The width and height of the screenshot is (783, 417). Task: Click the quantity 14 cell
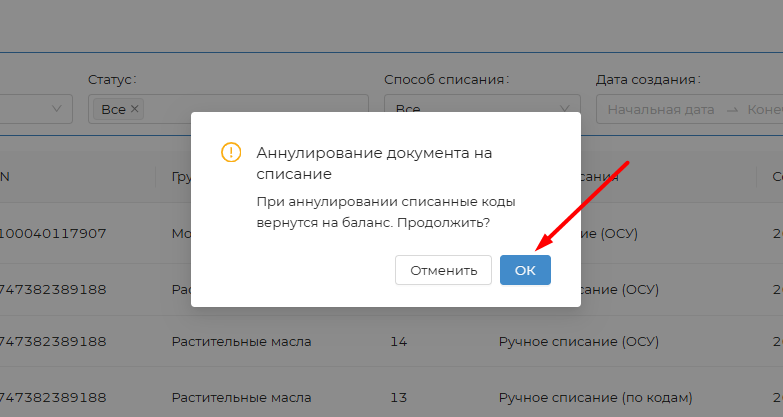pyautogui.click(x=398, y=341)
